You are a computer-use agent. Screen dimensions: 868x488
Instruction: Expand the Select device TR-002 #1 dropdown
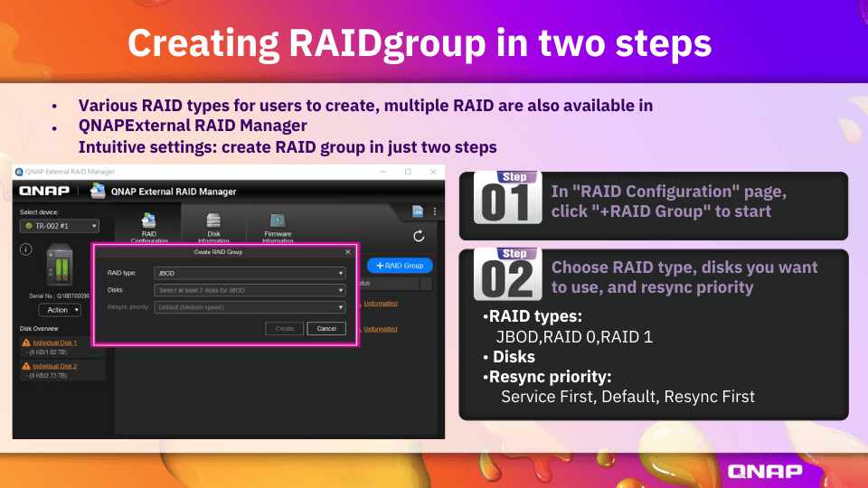click(60, 226)
